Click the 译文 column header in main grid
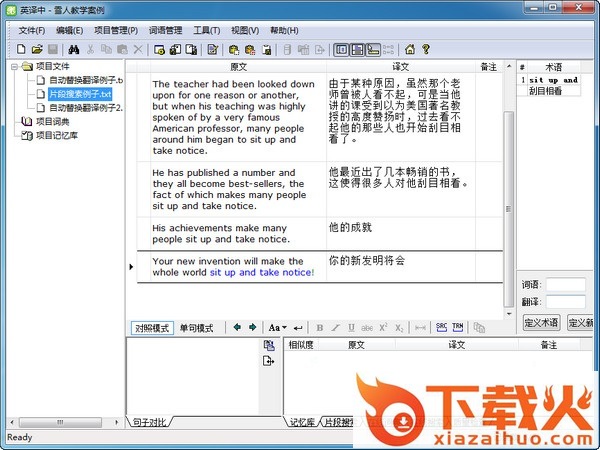The height and width of the screenshot is (450, 600). pyautogui.click(x=401, y=67)
